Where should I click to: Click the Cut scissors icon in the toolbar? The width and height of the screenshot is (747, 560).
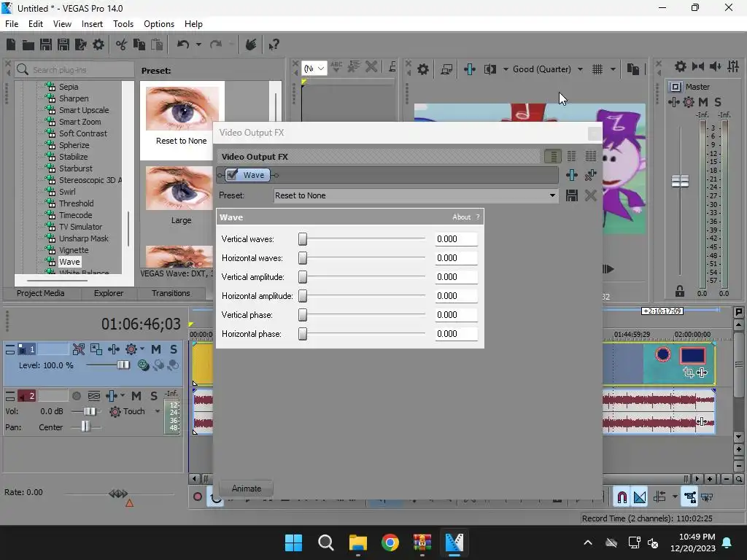122,44
